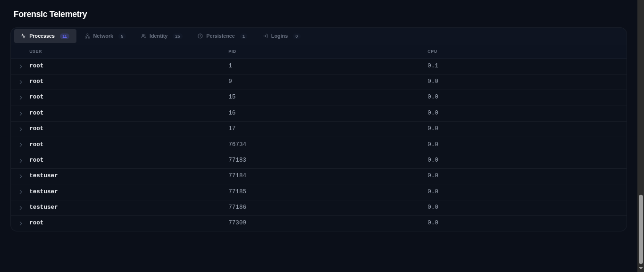Click the USER column header
The height and width of the screenshot is (272, 644).
[x=35, y=51]
